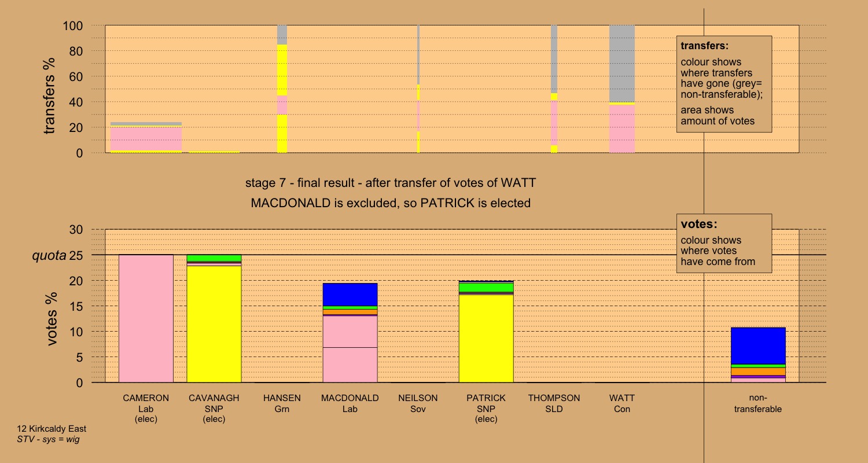
Task: Select grey portion of WATT transfers bar
Action: [621, 63]
